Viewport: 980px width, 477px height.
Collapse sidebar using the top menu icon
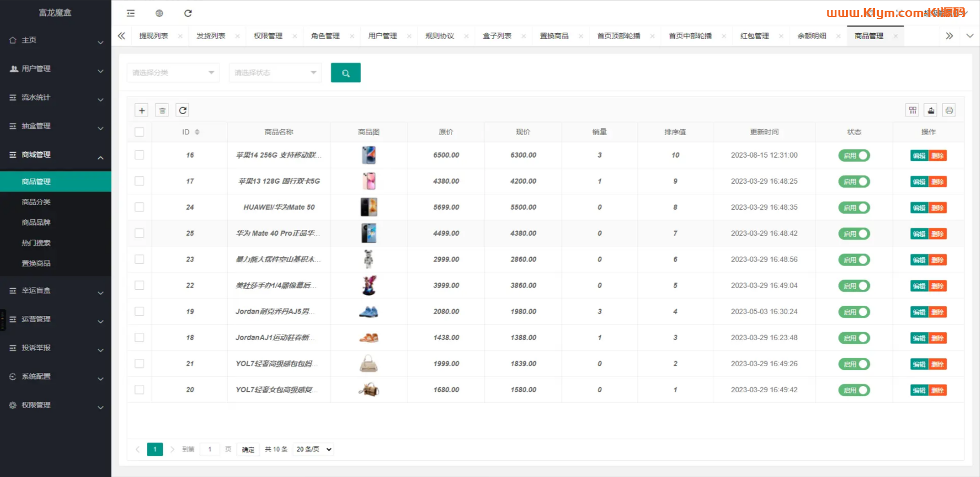point(131,14)
